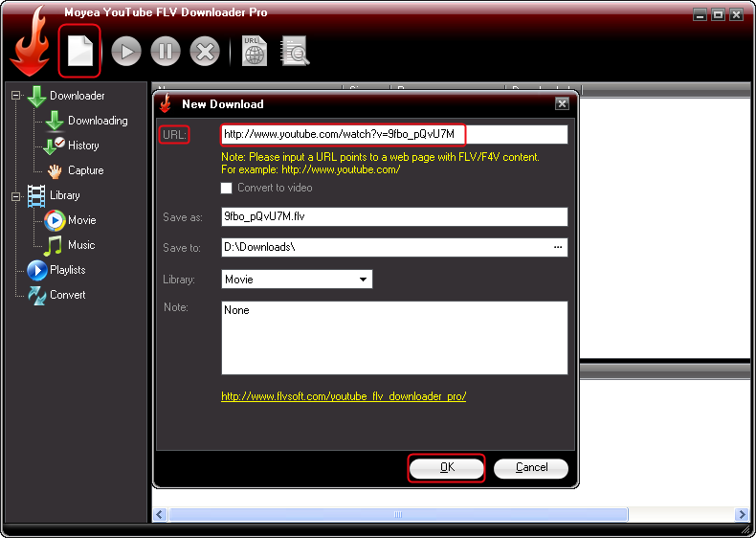Open the Downloading list
The width and height of the screenshot is (756, 538).
[x=98, y=121]
